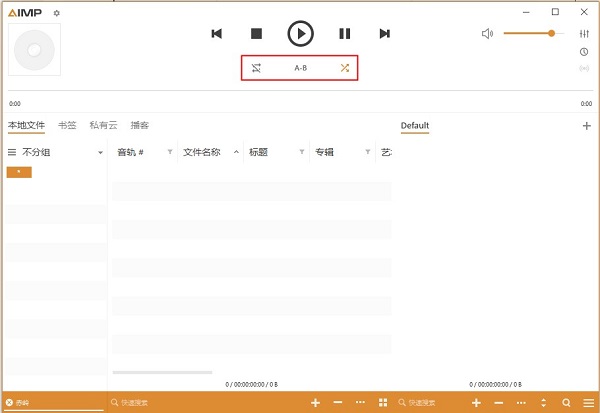The width and height of the screenshot is (600, 413).
Task: Pause the current track
Action: click(x=344, y=34)
